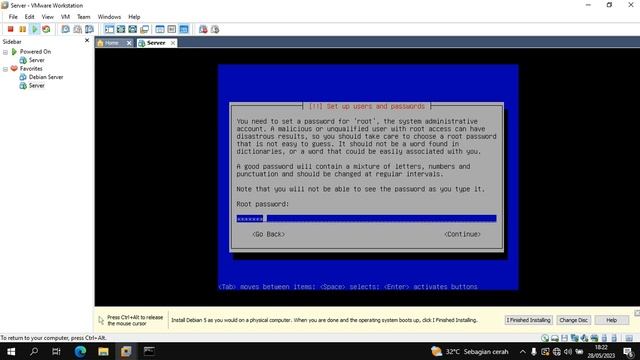The image size is (640, 360).
Task: Click the CD/DVD device status icon
Action: (x=545, y=338)
